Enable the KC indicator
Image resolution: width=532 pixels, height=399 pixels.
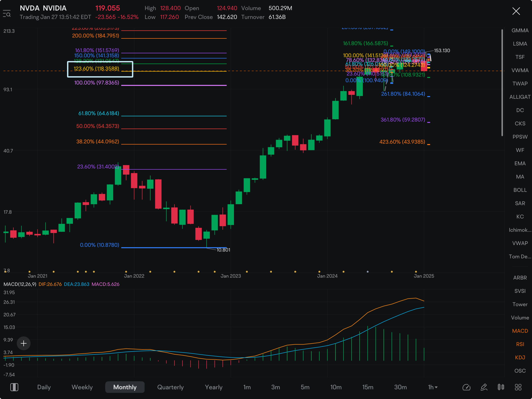pyautogui.click(x=520, y=217)
